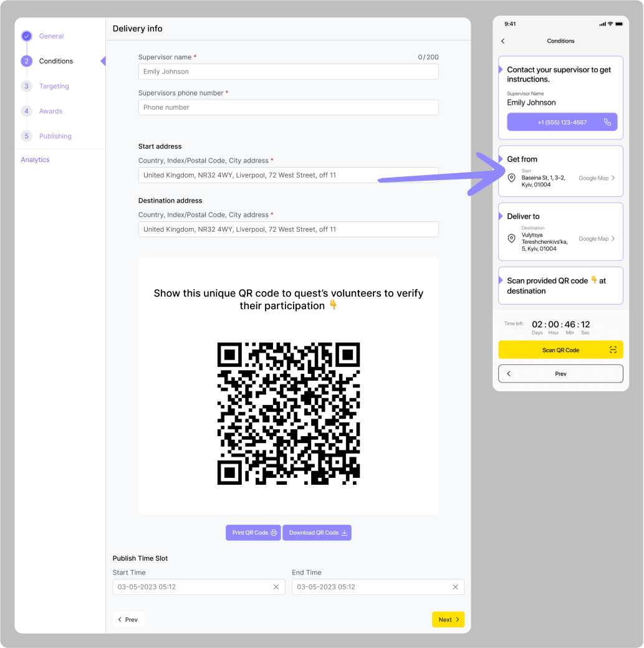The image size is (644, 648).
Task: Clear the End Time field with X icon
Action: point(455,587)
